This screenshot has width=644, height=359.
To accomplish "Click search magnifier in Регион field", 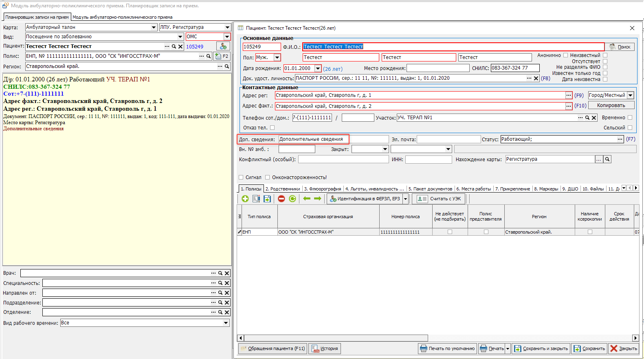I will click(227, 66).
